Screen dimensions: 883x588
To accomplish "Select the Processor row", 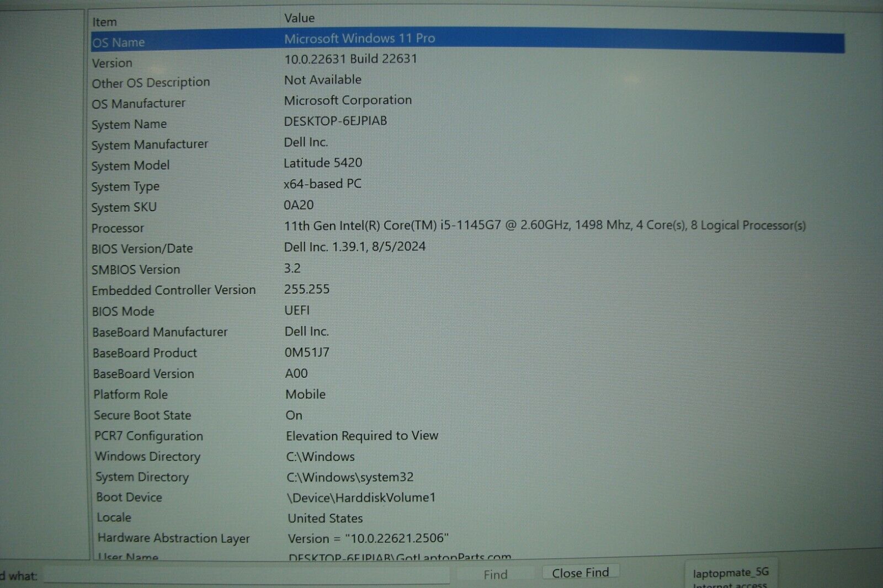I will click(x=467, y=227).
